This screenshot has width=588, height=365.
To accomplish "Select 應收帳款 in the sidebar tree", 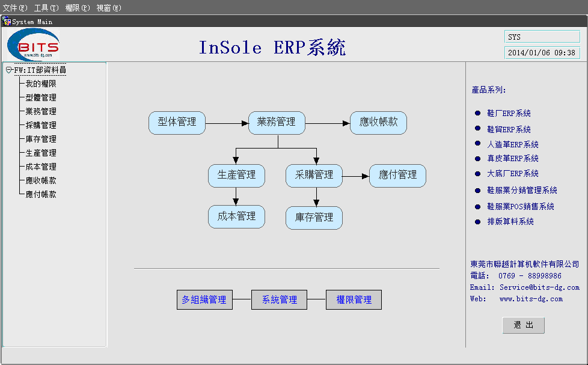I will point(41,180).
